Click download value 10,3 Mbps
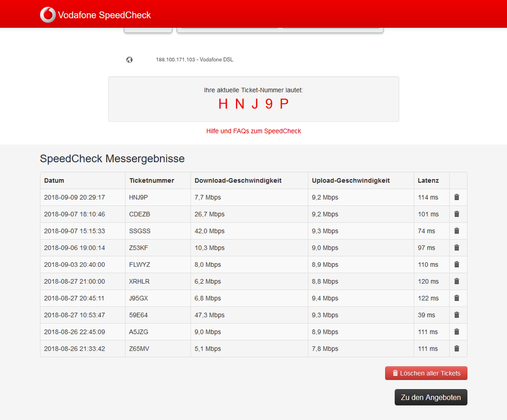 point(210,248)
